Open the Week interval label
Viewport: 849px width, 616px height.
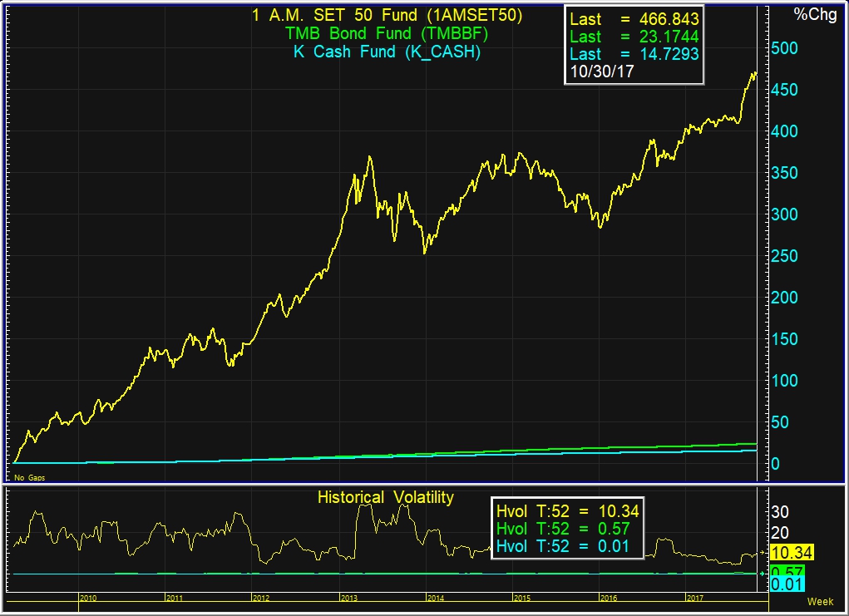click(820, 601)
